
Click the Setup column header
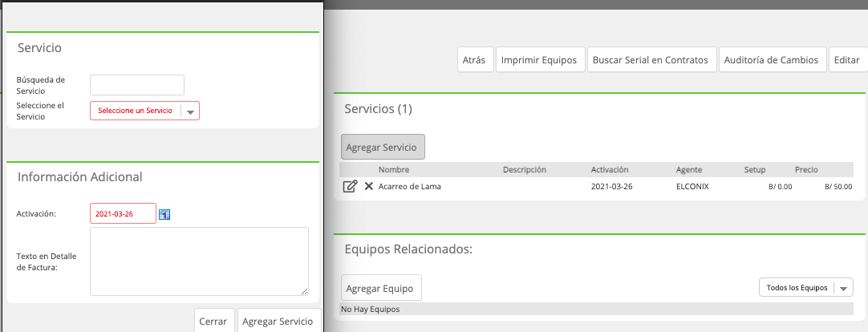click(755, 170)
